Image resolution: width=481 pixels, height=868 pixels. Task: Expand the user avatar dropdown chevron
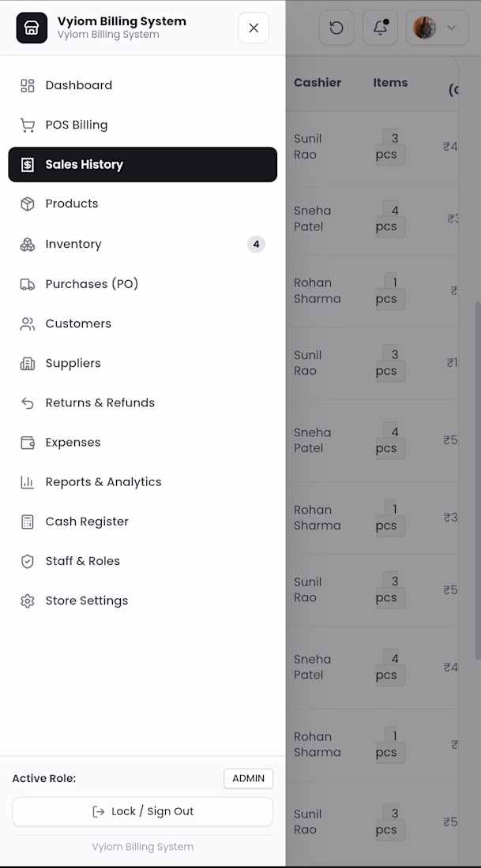point(451,28)
